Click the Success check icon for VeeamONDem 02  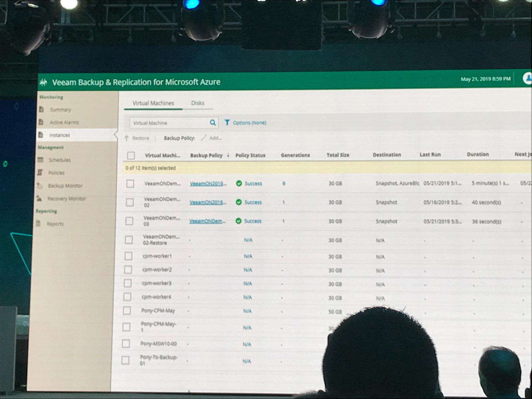click(239, 202)
